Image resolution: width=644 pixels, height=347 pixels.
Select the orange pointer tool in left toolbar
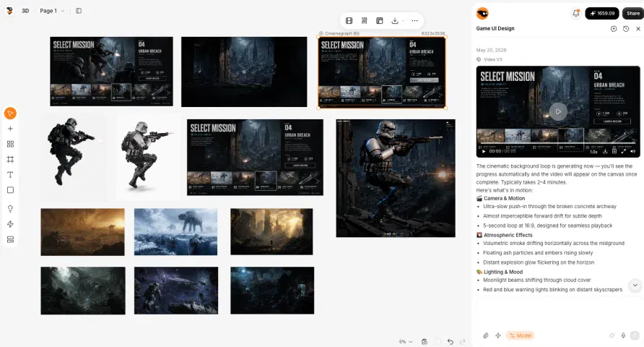[x=10, y=113]
